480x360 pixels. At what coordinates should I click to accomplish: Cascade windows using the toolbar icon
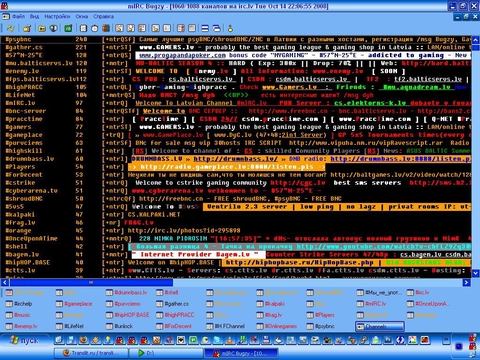pyautogui.click(x=217, y=28)
